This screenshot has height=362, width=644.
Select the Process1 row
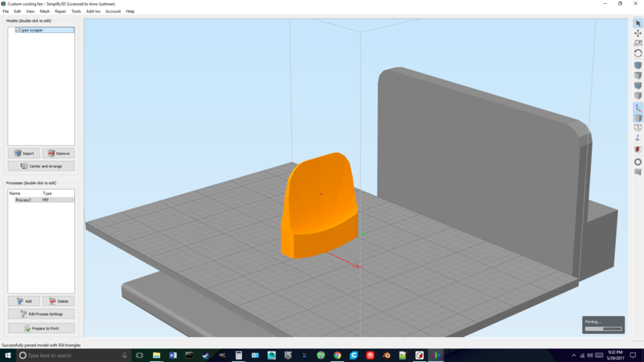(x=41, y=200)
